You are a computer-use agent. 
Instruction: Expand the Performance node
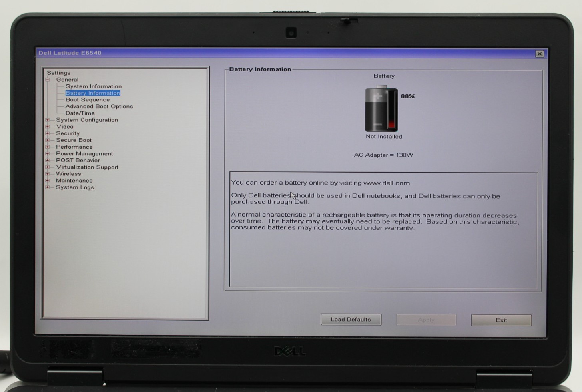[x=48, y=147]
